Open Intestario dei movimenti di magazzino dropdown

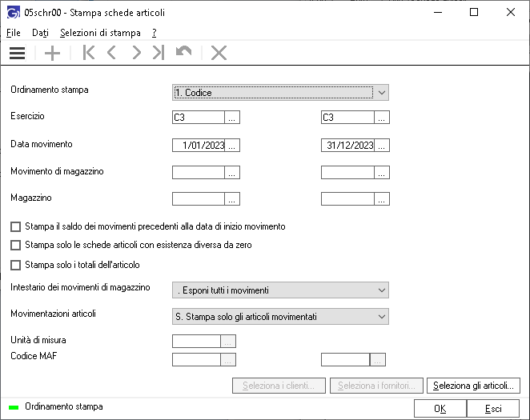pyautogui.click(x=280, y=290)
